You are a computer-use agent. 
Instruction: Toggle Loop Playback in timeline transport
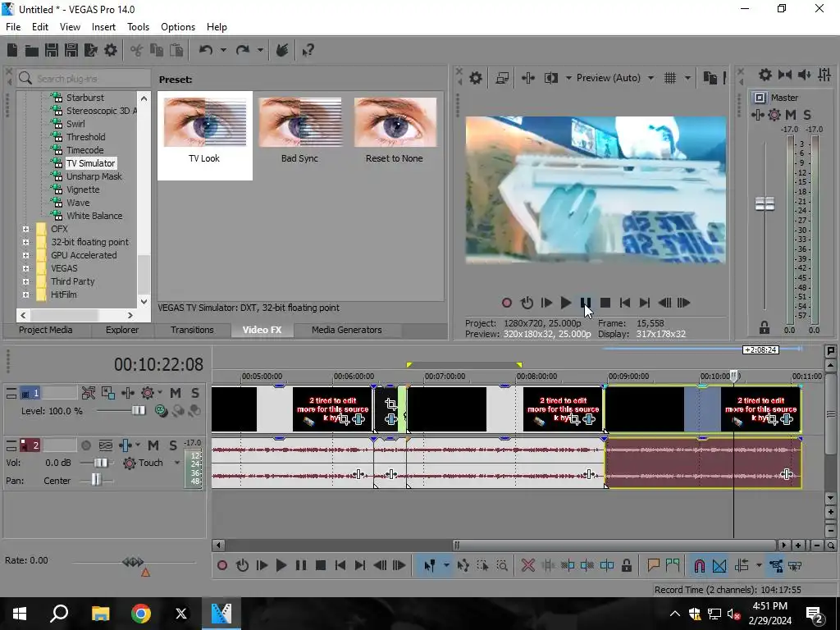click(x=242, y=565)
